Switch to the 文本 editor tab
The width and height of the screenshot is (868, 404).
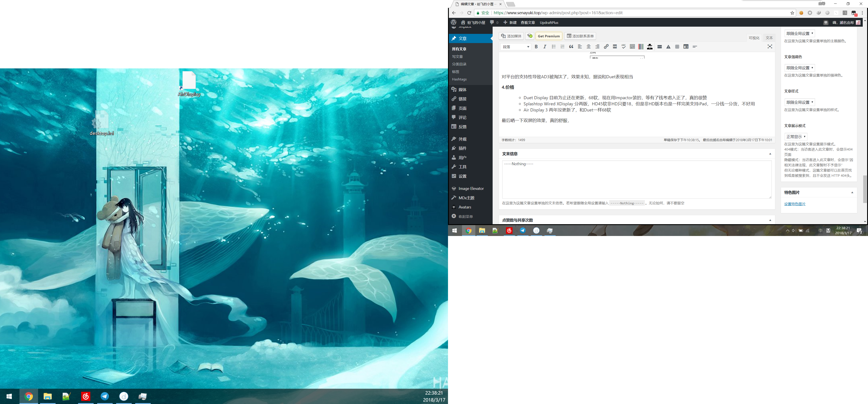[769, 38]
